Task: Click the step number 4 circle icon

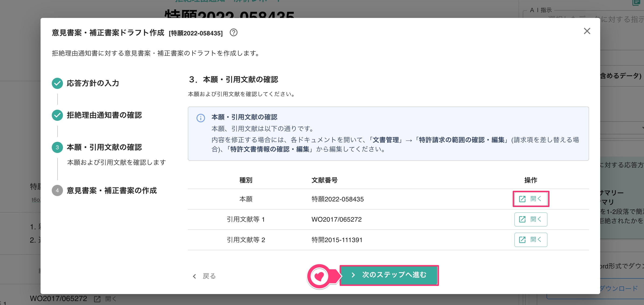Action: pos(57,190)
